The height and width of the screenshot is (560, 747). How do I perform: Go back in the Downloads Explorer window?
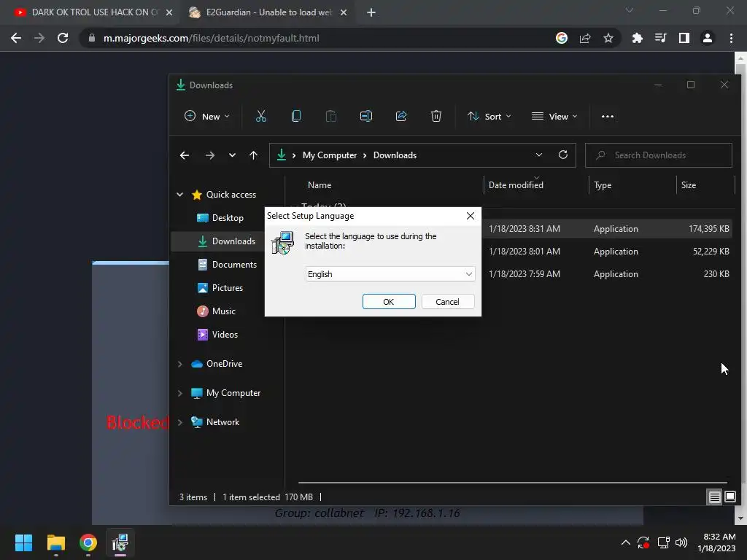pos(185,155)
